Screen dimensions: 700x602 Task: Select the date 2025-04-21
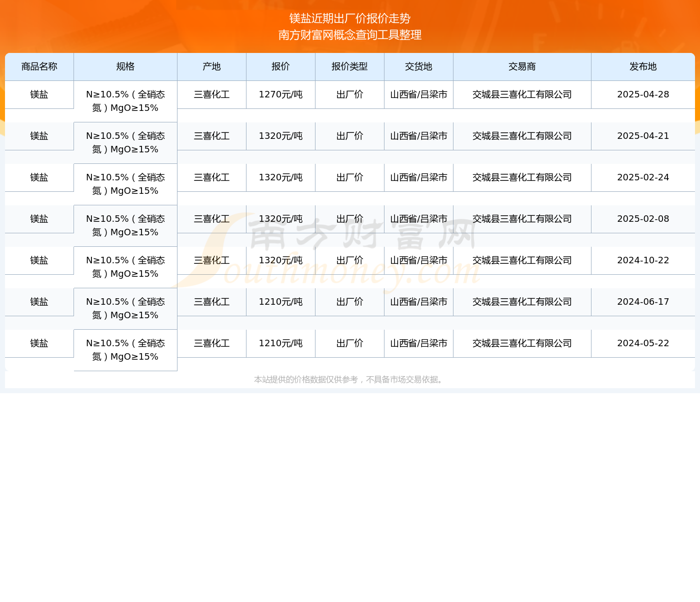pyautogui.click(x=643, y=136)
